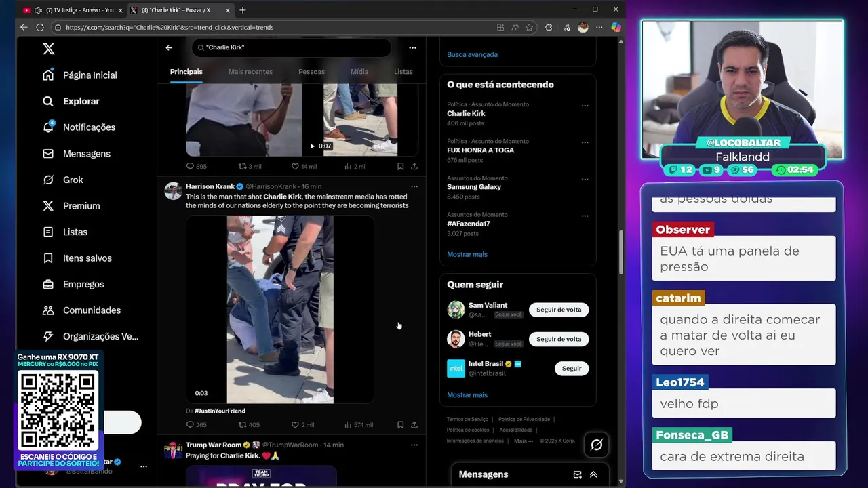Open the Explorar section

(71, 101)
